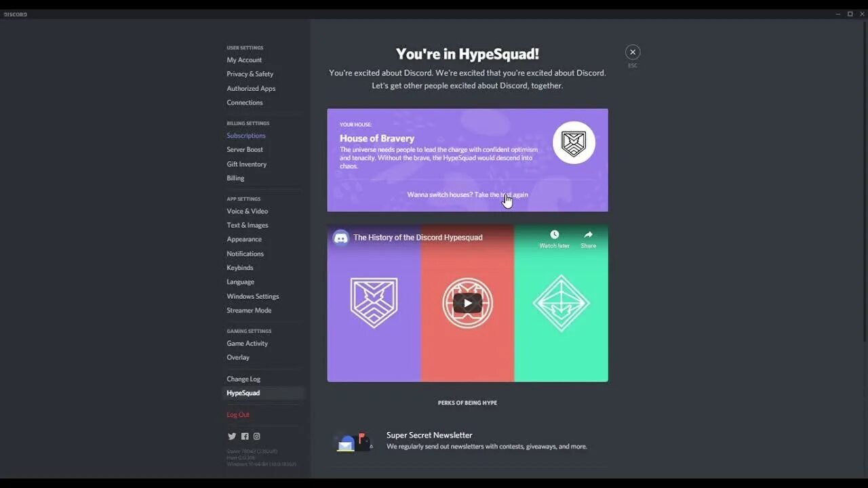Go to Authorized Apps

[x=251, y=88]
